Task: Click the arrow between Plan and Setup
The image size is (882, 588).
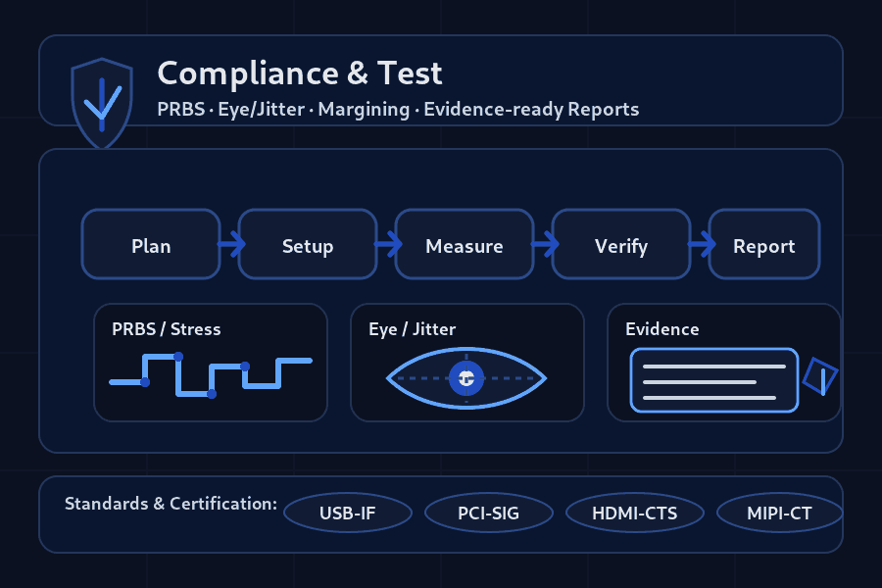Action: [231, 244]
